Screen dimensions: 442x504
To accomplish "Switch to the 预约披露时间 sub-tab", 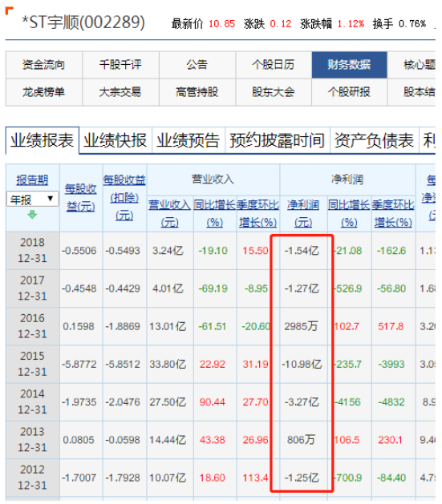I will [x=278, y=140].
